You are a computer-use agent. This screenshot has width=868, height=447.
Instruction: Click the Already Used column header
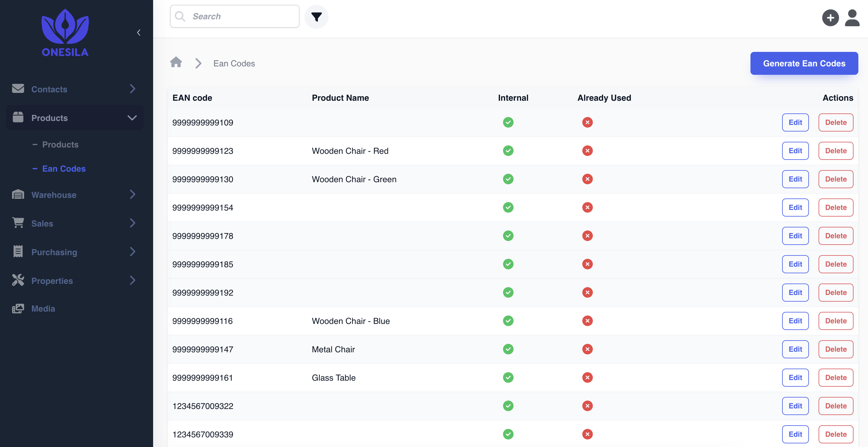point(604,98)
